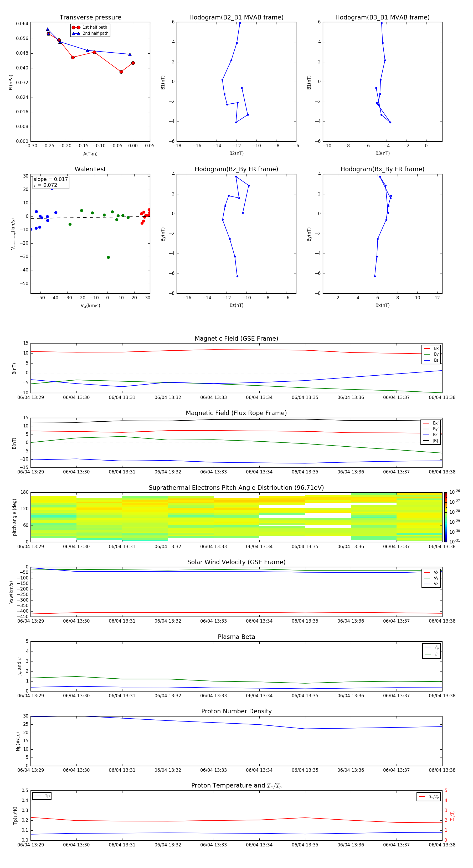Select Bz' in the flux rope legend
Viewport: 473px width, 868px height.
pyautogui.click(x=431, y=435)
